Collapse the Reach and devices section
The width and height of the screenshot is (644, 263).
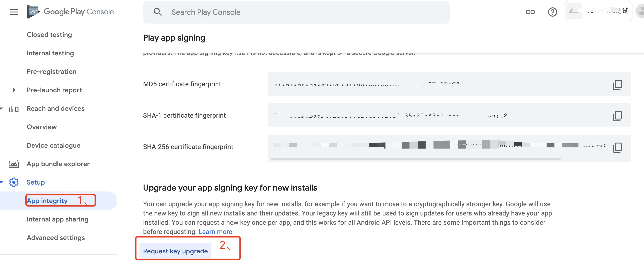tap(2, 109)
